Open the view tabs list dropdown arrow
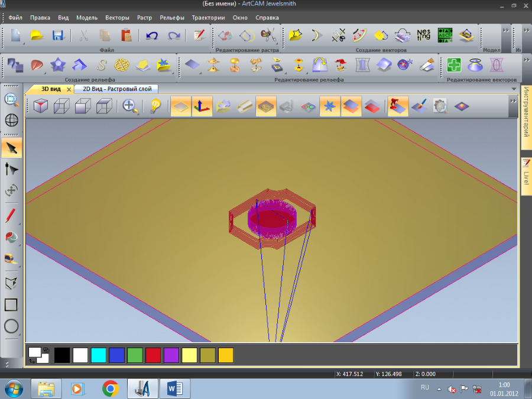Image resolution: width=532 pixels, height=399 pixels. pos(513,89)
